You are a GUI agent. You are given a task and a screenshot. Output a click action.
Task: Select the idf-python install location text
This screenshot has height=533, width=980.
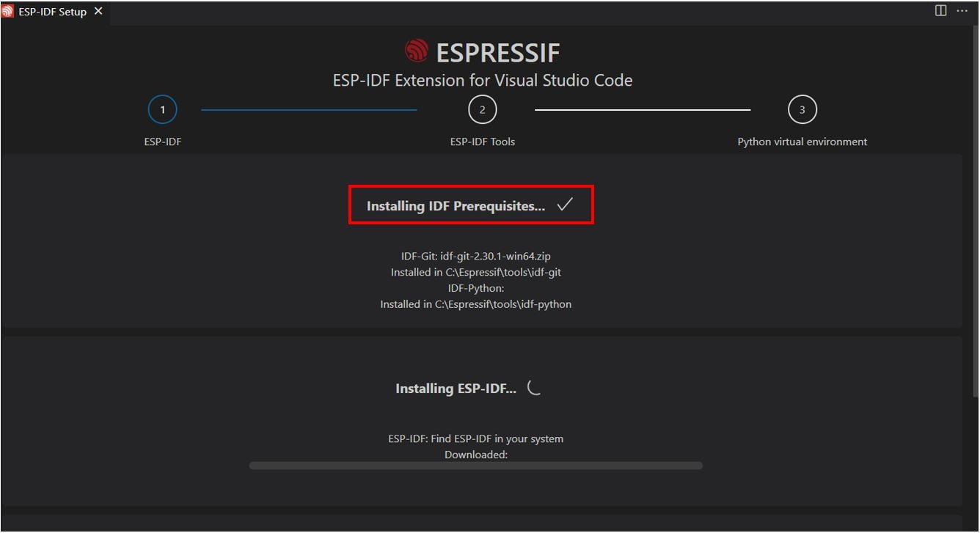pyautogui.click(x=475, y=304)
